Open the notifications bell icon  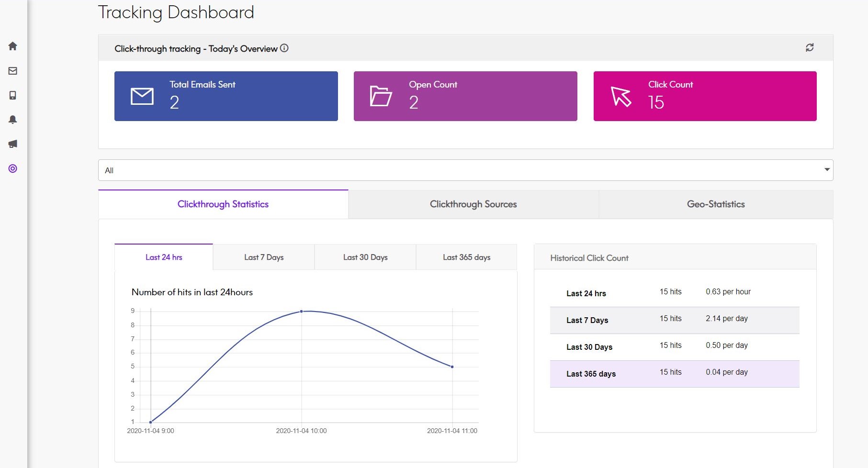click(x=13, y=120)
